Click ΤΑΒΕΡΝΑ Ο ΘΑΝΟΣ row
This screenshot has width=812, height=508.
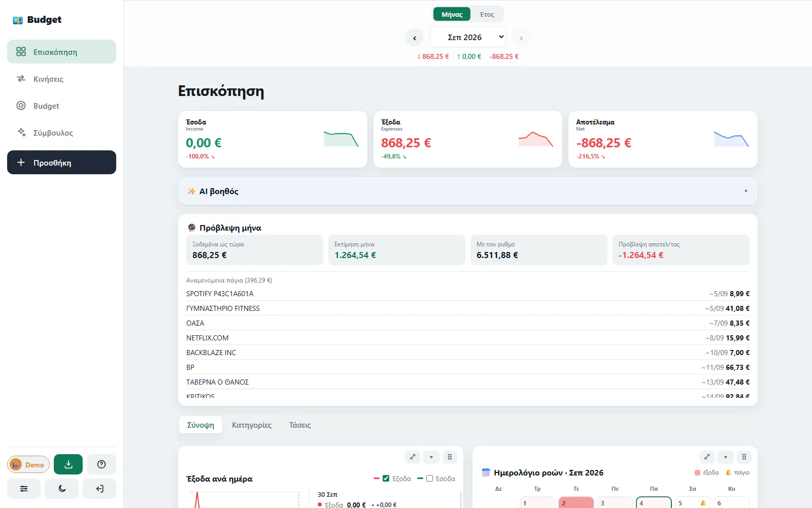tap(468, 382)
